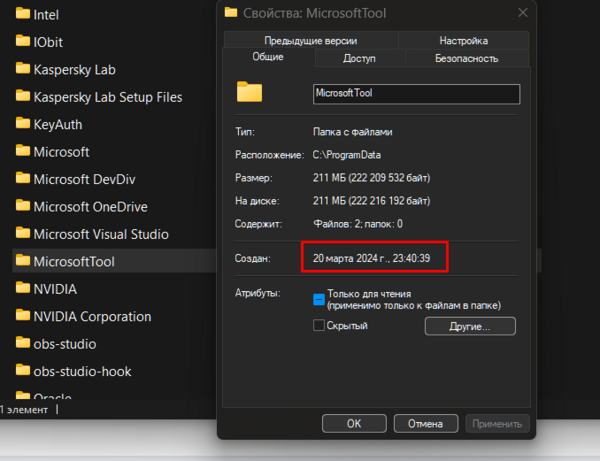Click the Kaspersky Lab folder icon
Screen dimensions: 600x461
click(23, 70)
